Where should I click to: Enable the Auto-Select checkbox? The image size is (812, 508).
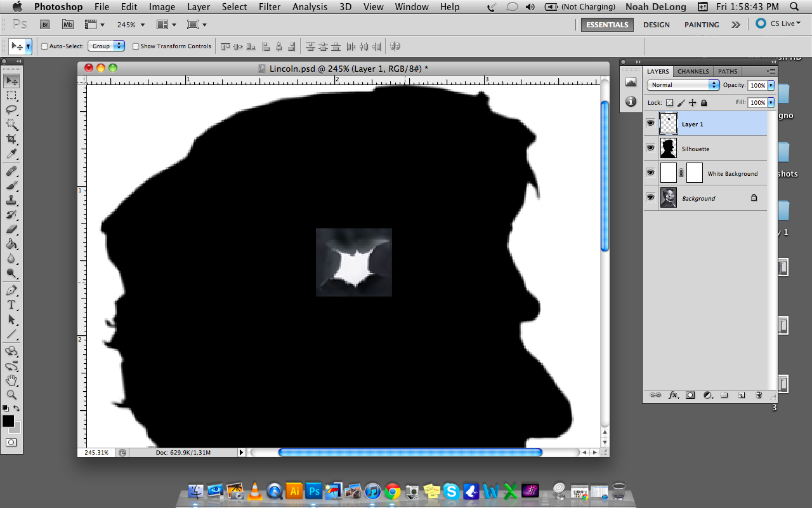pos(44,46)
